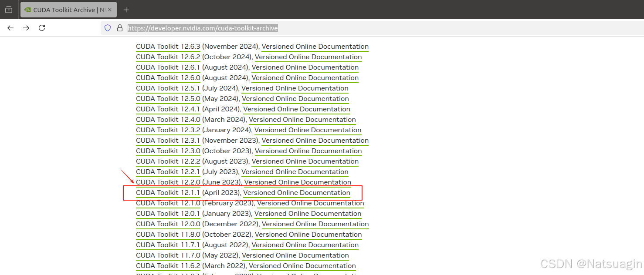
Task: Open CUDA Toolkit 12.6.2 link
Action: pyautogui.click(x=168, y=57)
